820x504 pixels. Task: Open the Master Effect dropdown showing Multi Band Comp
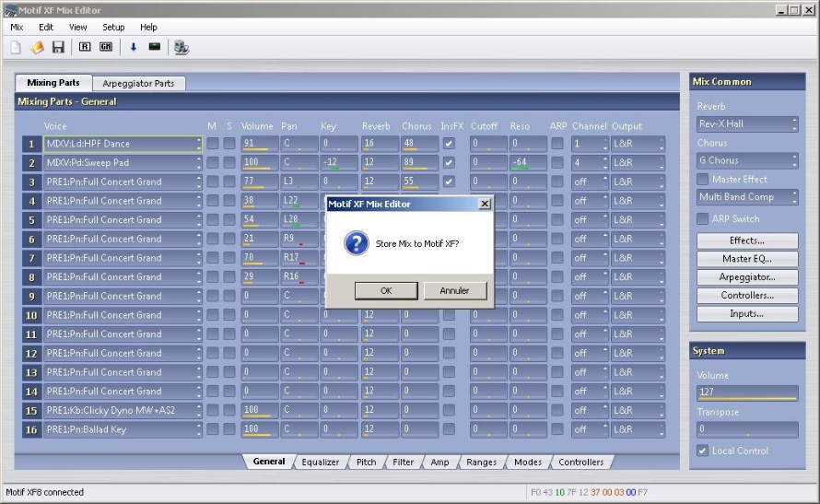click(x=747, y=197)
